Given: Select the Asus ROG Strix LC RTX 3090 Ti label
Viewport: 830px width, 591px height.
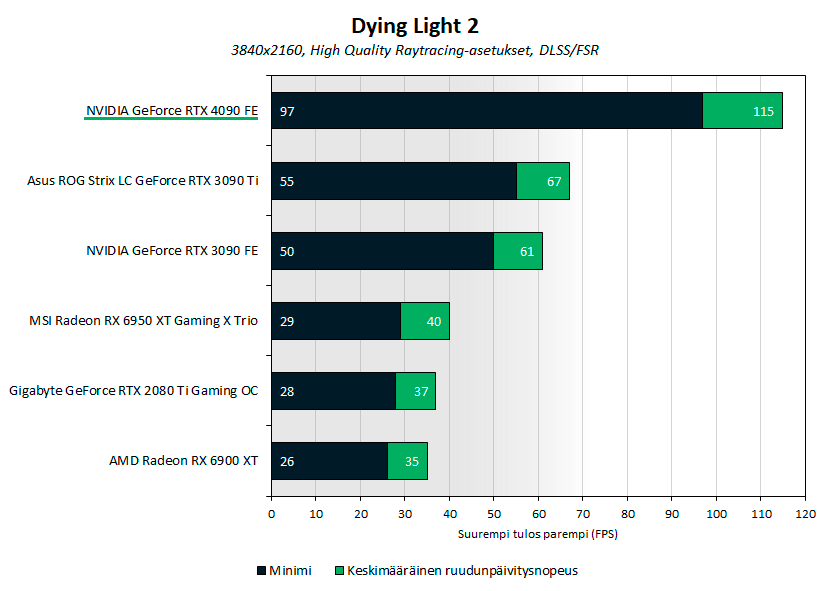Looking at the screenshot, I should tap(142, 181).
